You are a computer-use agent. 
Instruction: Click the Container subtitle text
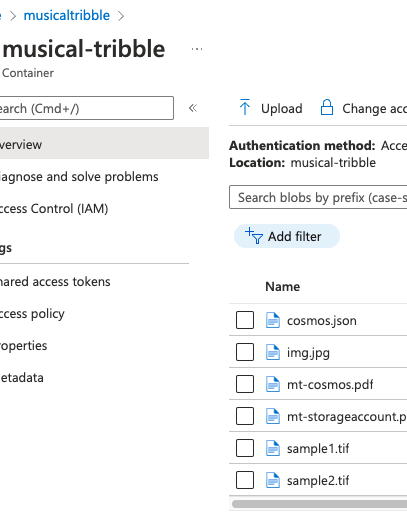pyautogui.click(x=28, y=73)
